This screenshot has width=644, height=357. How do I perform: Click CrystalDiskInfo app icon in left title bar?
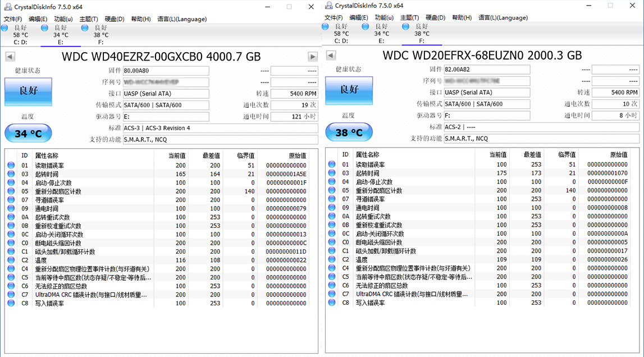click(8, 7)
